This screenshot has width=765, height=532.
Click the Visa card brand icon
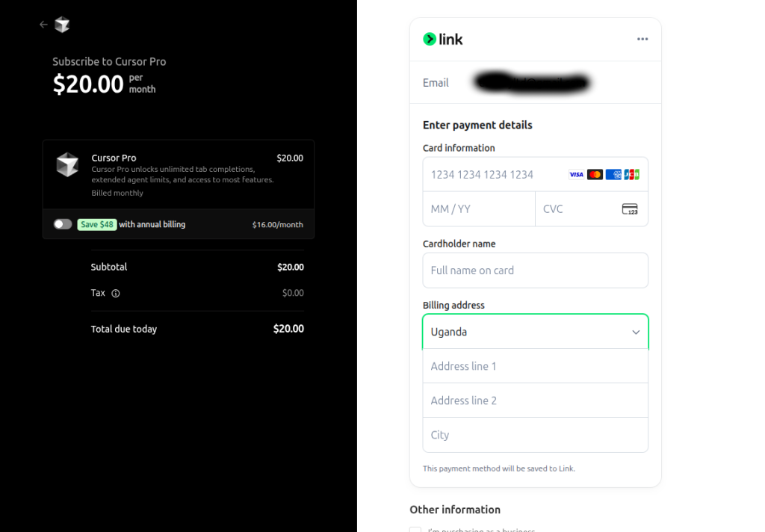tap(576, 174)
